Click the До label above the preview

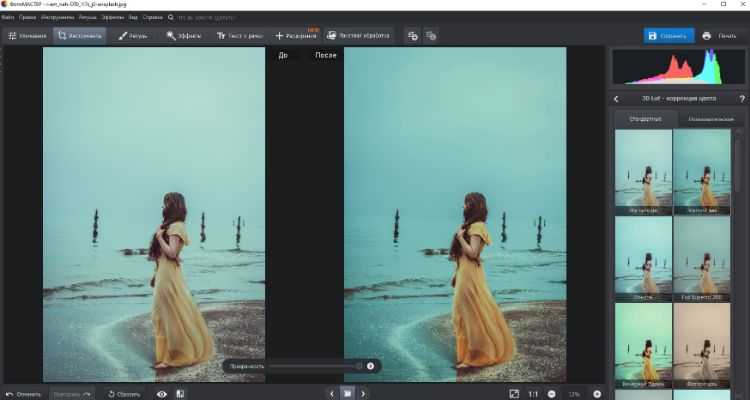point(283,55)
